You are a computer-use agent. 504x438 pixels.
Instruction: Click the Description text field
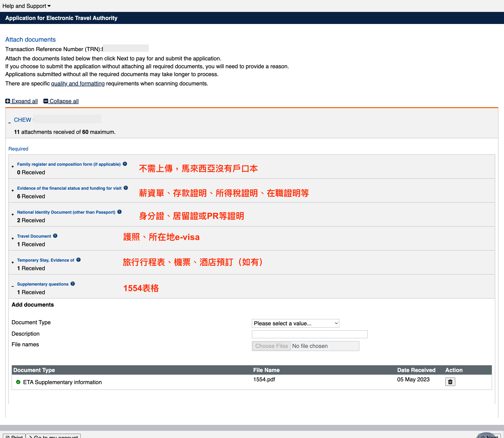pyautogui.click(x=309, y=334)
